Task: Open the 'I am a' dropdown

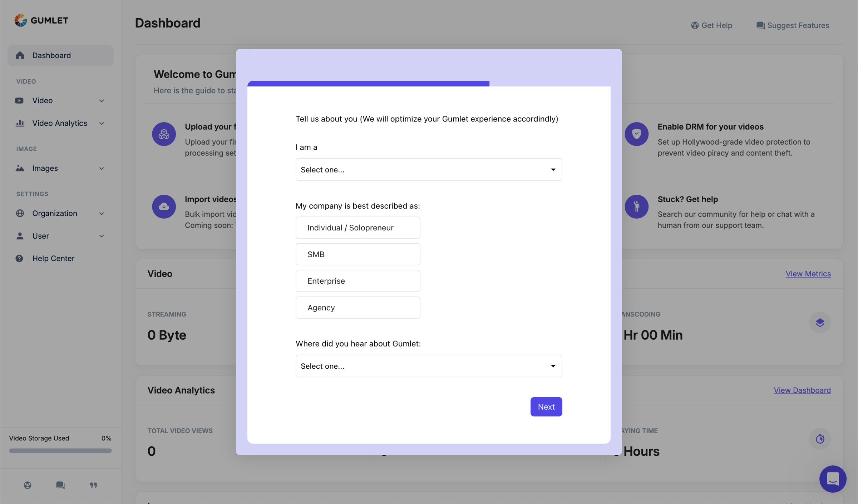Action: pyautogui.click(x=429, y=170)
